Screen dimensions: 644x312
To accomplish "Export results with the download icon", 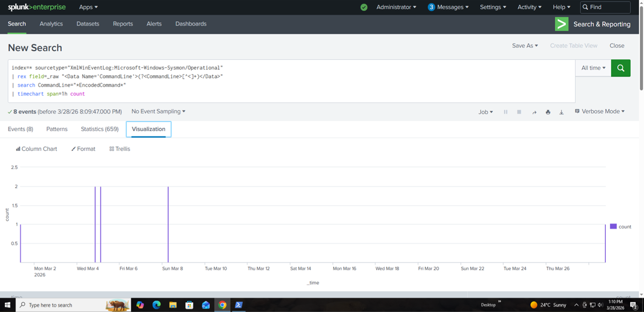I will coord(561,112).
